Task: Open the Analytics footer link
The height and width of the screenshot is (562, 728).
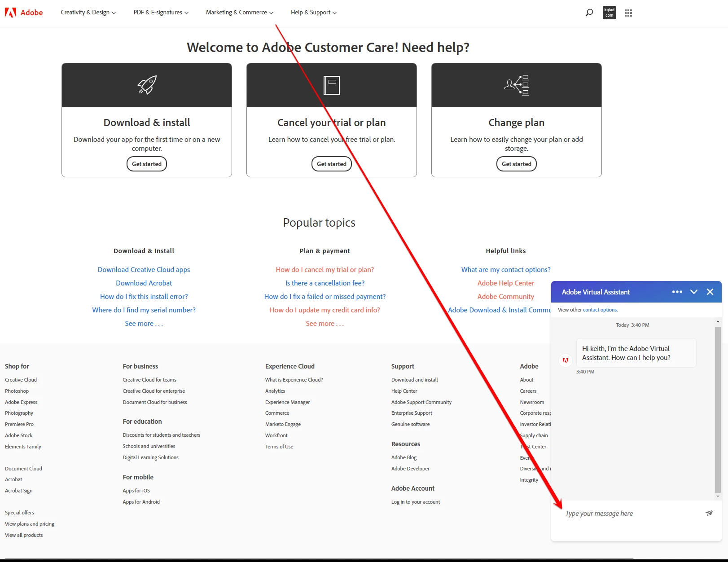Action: coord(275,391)
